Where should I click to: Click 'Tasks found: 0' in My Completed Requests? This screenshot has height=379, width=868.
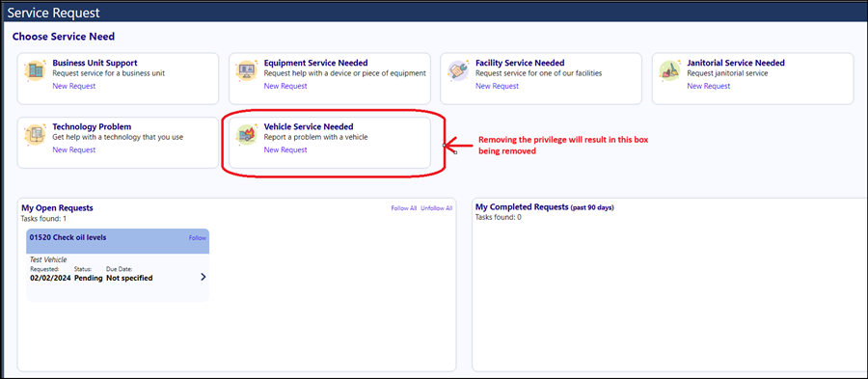[499, 217]
